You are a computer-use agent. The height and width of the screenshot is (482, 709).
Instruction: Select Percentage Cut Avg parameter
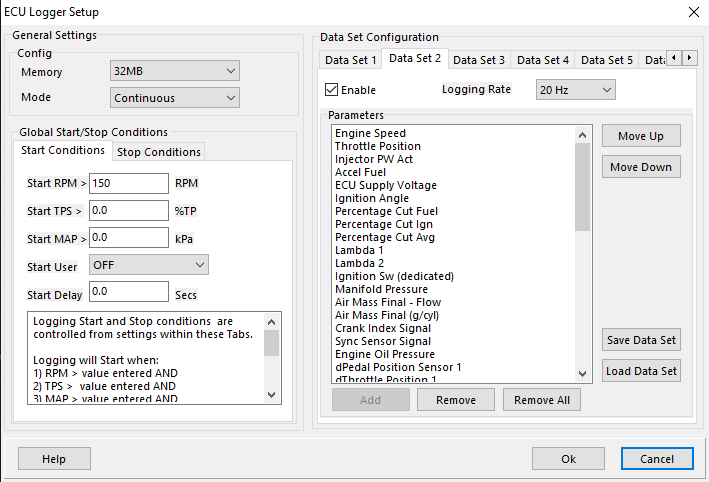pos(385,237)
